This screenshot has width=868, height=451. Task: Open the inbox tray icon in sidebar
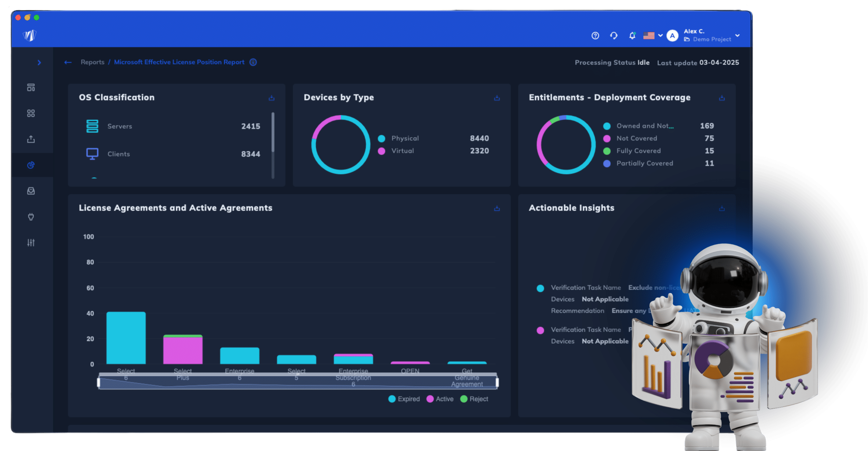tap(31, 191)
